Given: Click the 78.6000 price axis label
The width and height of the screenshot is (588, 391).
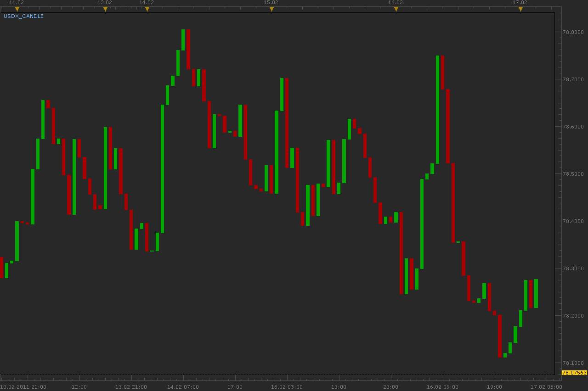Looking at the screenshot, I should [x=573, y=127].
